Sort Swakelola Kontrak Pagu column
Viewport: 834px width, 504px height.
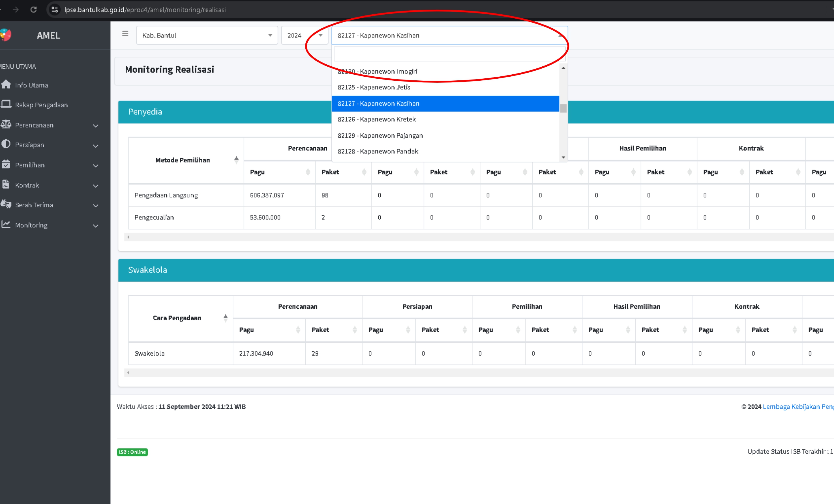point(738,330)
